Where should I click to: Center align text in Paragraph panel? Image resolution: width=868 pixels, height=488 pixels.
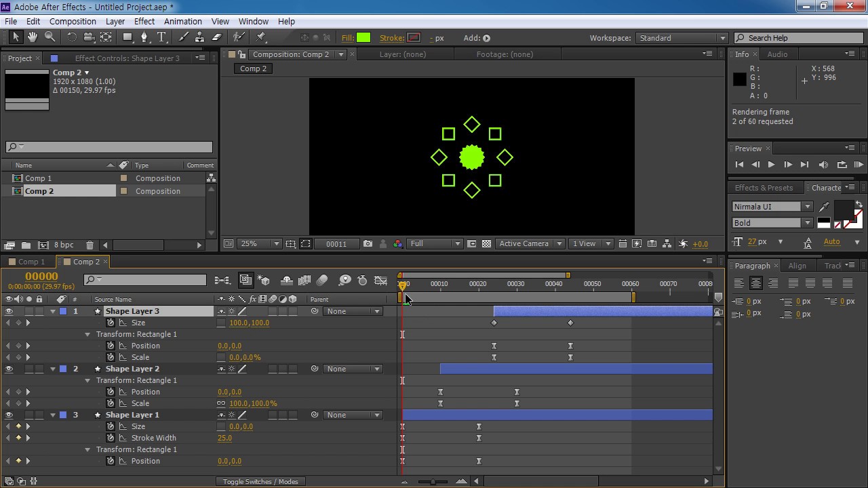[755, 283]
